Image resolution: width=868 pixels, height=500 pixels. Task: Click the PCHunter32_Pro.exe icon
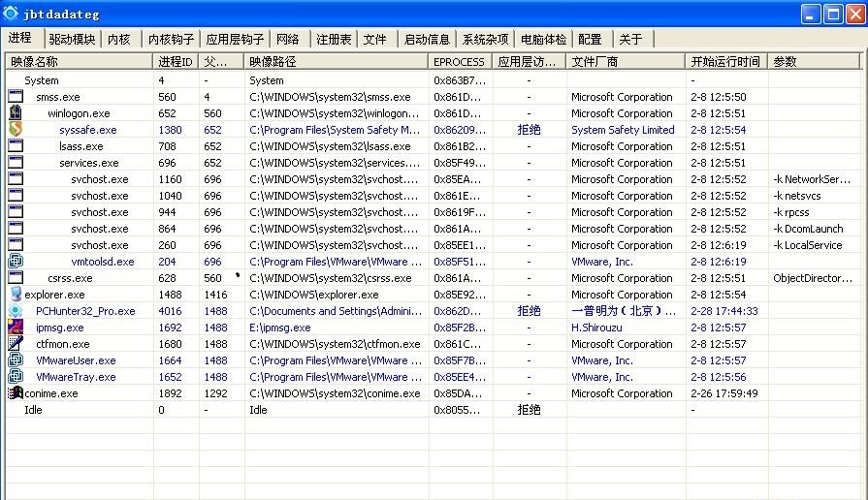tap(16, 311)
